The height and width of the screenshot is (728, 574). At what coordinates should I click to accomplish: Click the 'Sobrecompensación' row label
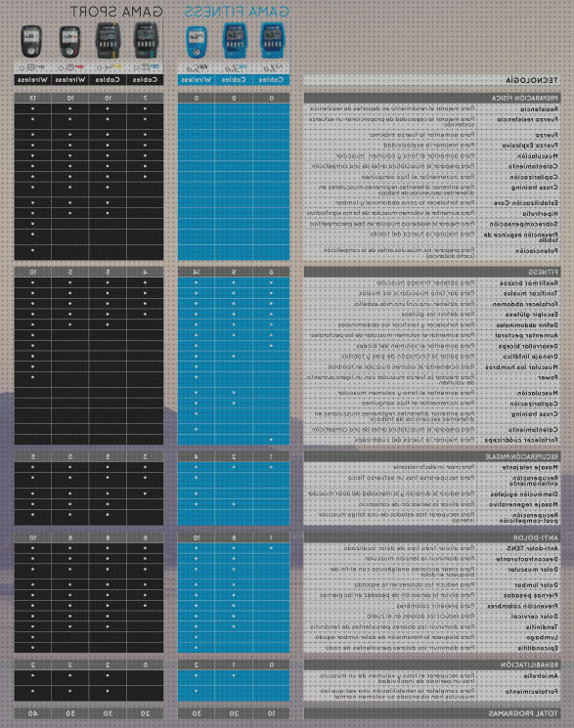coord(523,224)
